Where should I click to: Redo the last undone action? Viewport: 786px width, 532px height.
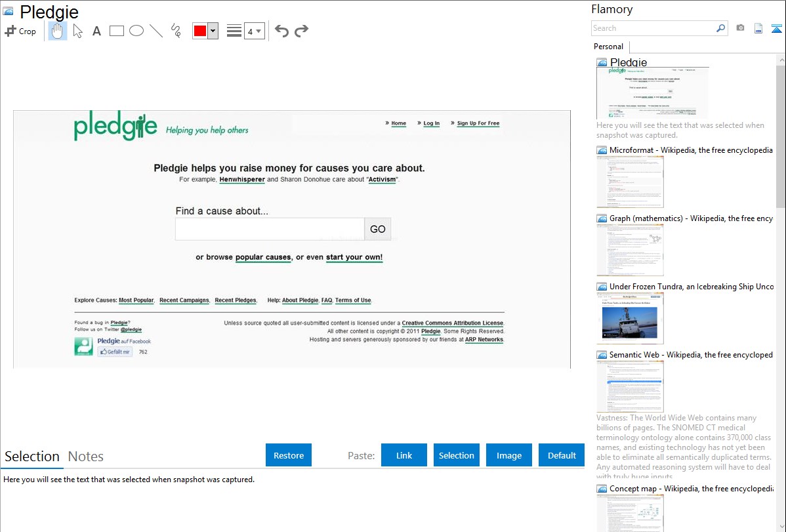pos(301,31)
